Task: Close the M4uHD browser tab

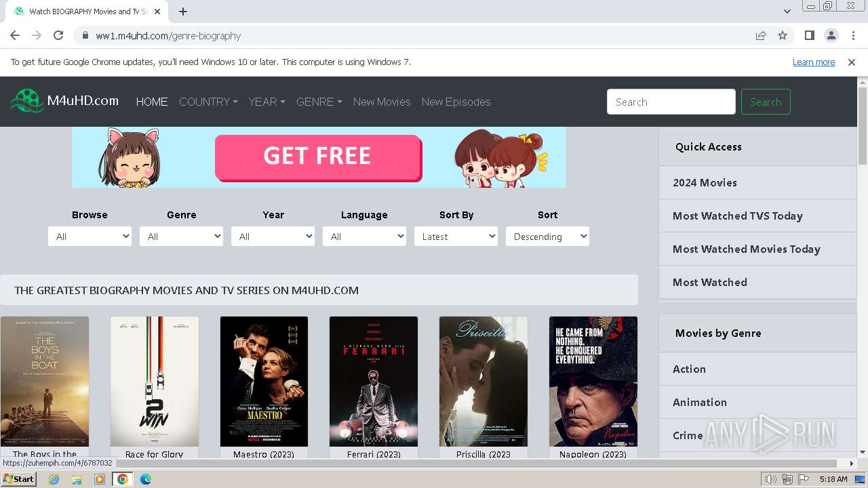Action: pyautogui.click(x=157, y=12)
